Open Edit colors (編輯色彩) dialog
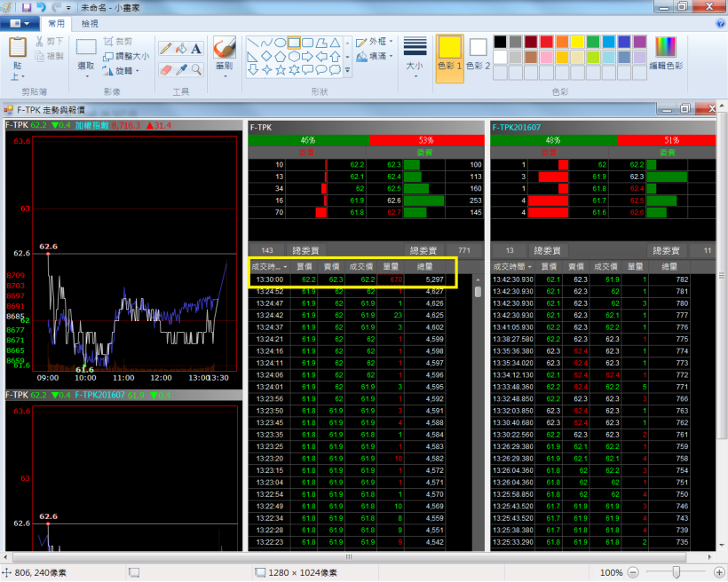This screenshot has width=728, height=582. pos(665,53)
